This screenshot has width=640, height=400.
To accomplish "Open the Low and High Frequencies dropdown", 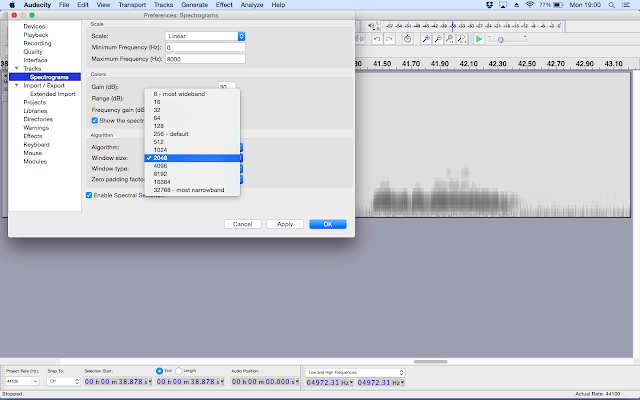I will (x=355, y=372).
